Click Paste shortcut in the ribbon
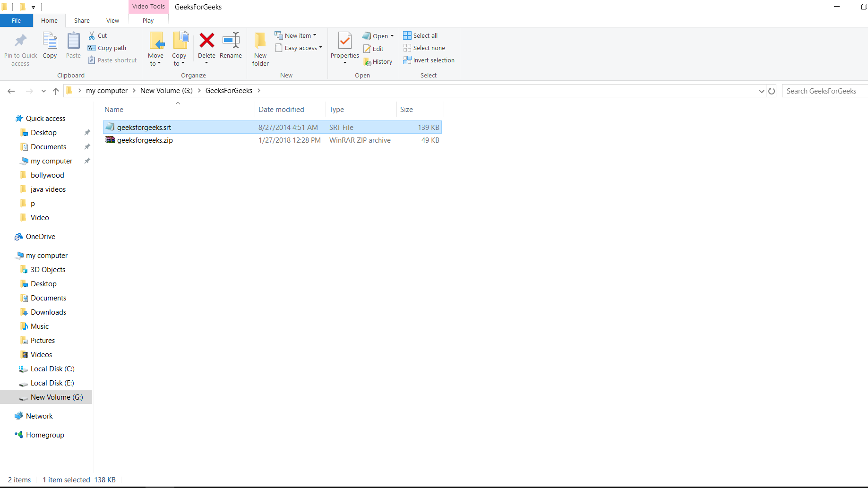This screenshot has height=488, width=868. (x=112, y=60)
